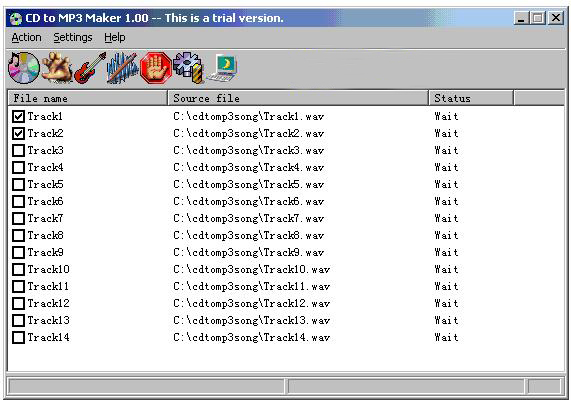Uncheck the Track2 checkbox
Image resolution: width=571 pixels, height=403 pixels.
(x=18, y=134)
